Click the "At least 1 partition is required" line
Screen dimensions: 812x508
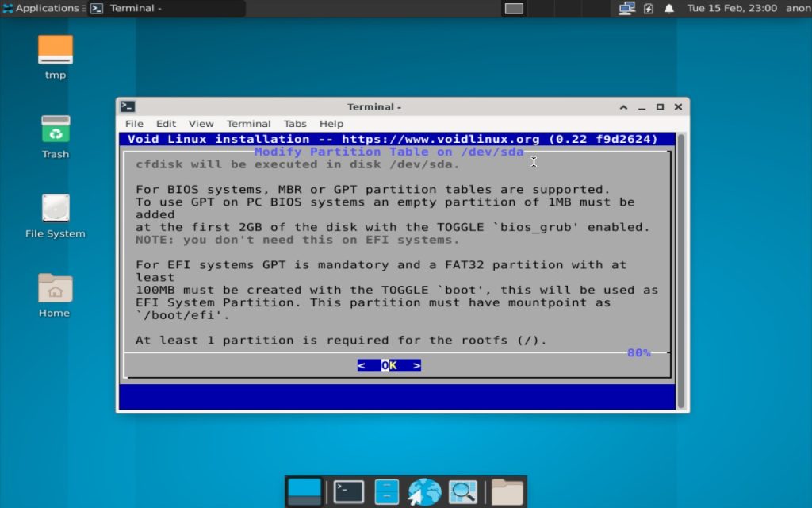[341, 340]
